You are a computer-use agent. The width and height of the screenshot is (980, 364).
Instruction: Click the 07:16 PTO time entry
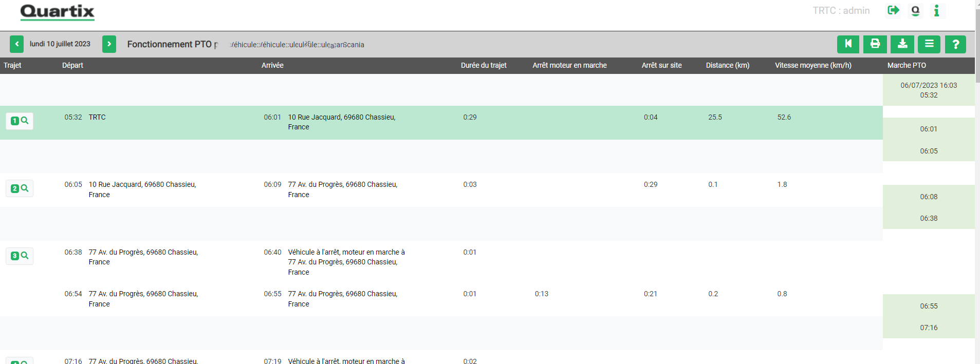pyautogui.click(x=929, y=328)
